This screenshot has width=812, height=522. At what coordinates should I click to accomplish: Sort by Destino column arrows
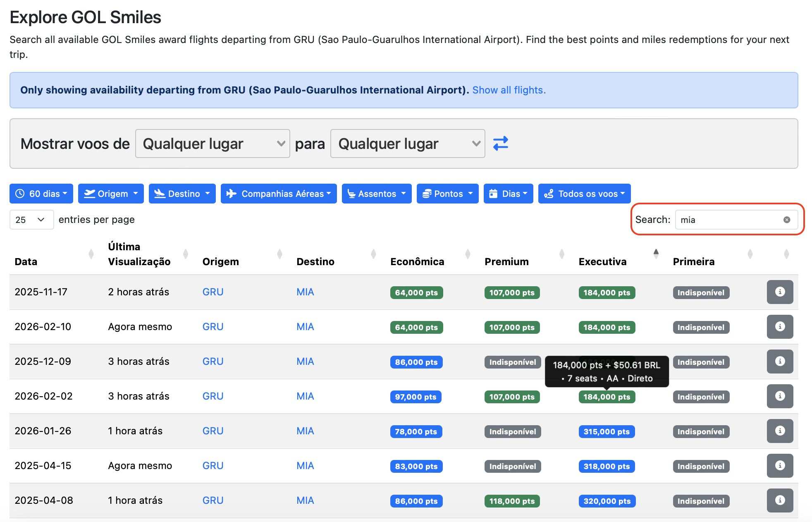click(x=373, y=254)
